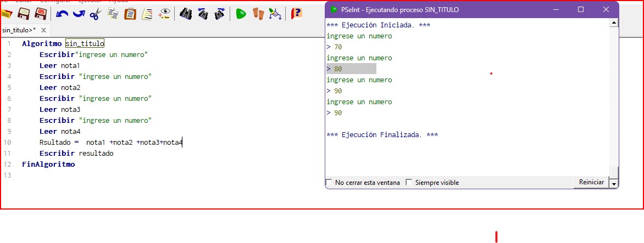This screenshot has width=644, height=243.
Task: Open search with the binoculars icon
Action: pos(186,14)
